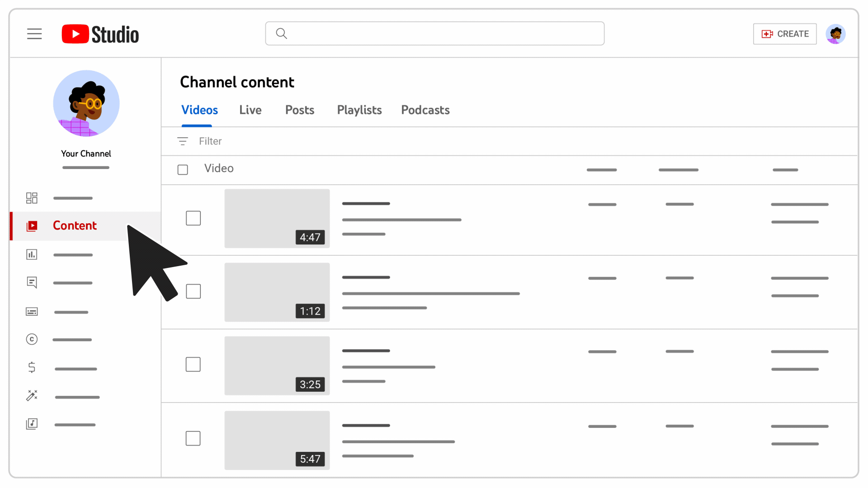This screenshot has height=488, width=868.
Task: Open the Subtitles panel icon
Action: click(x=32, y=311)
